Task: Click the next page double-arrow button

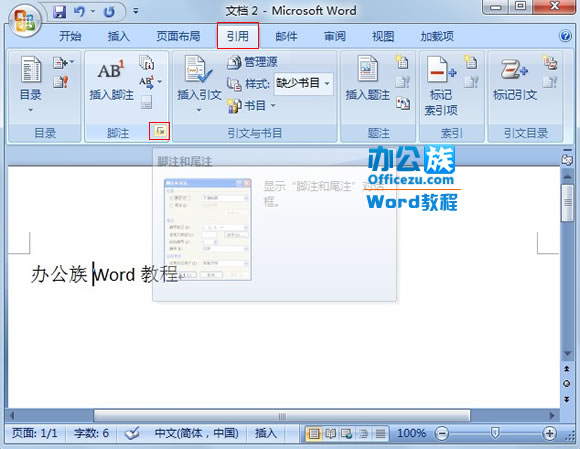Action: pyautogui.click(x=567, y=399)
